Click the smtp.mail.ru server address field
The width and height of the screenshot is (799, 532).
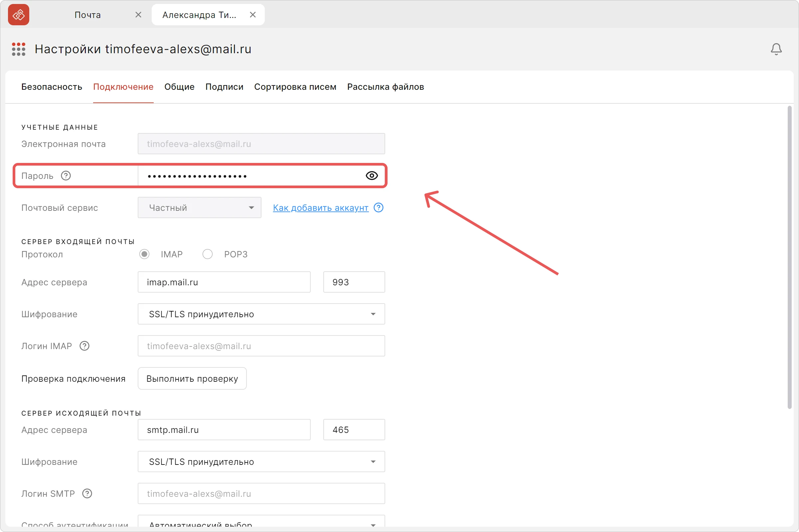click(224, 430)
